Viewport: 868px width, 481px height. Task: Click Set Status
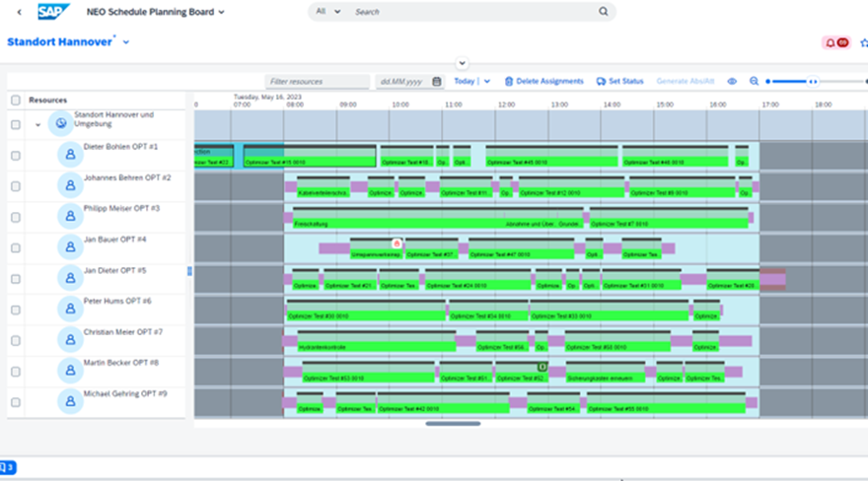click(620, 81)
